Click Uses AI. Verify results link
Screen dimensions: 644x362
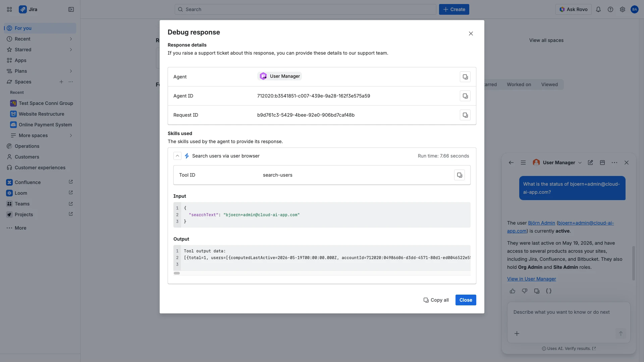(569, 349)
